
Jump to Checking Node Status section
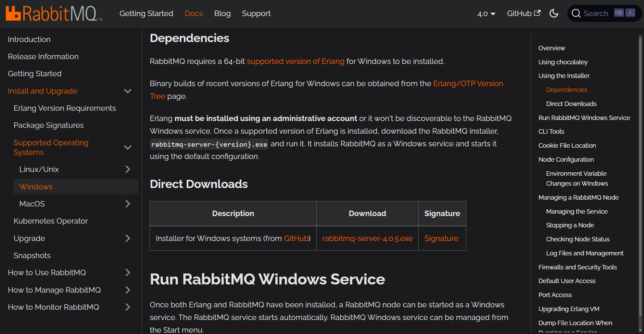click(578, 239)
